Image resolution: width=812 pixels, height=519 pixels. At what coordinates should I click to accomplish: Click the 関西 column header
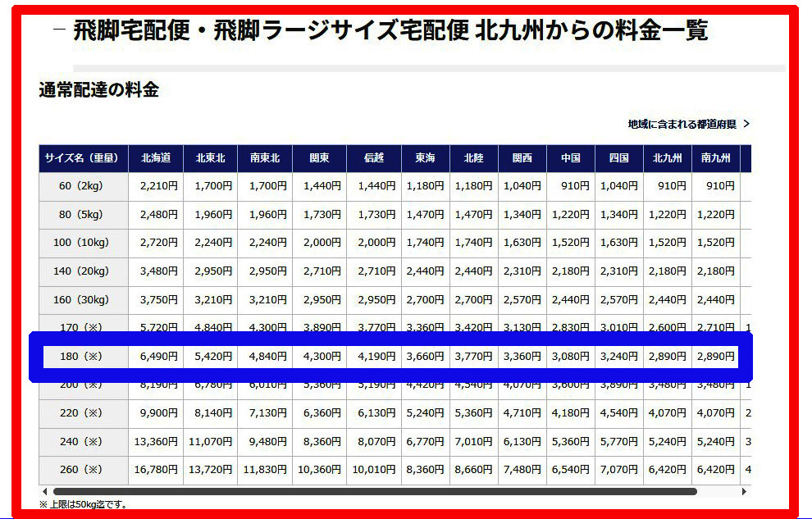(522, 158)
